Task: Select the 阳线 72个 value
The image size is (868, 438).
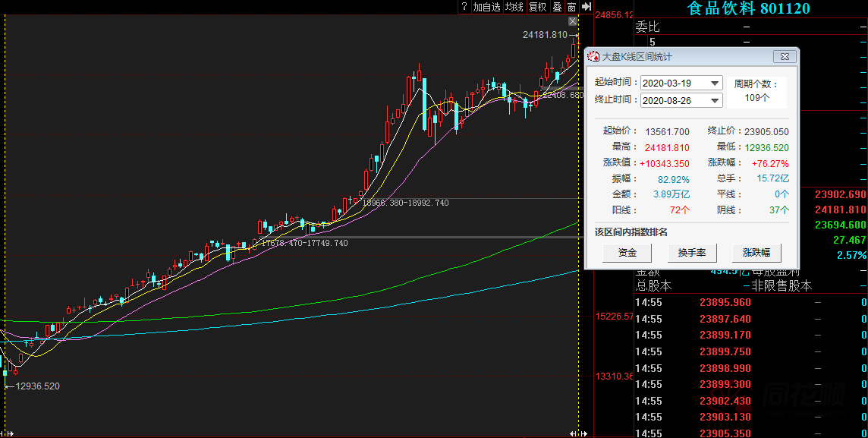Action: click(x=680, y=210)
